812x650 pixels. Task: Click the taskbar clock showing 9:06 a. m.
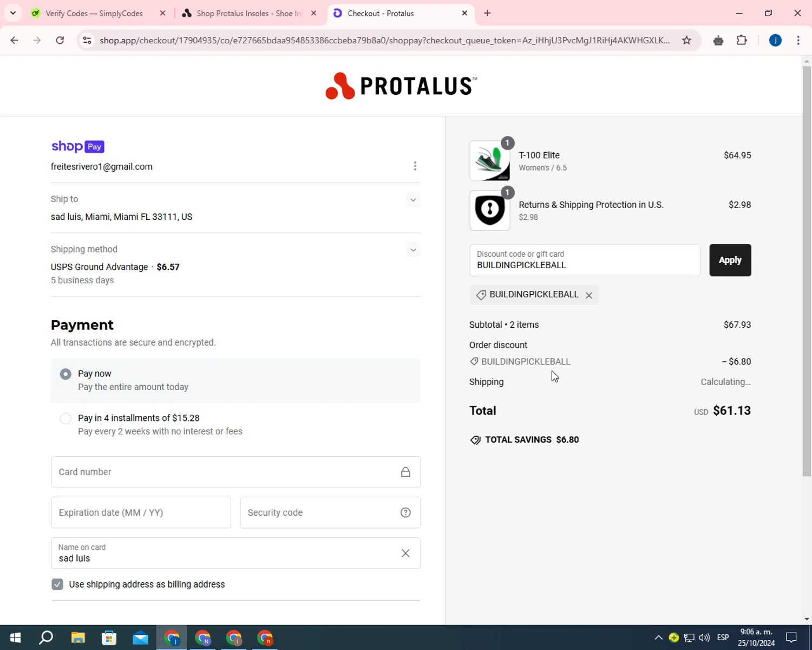point(756,638)
